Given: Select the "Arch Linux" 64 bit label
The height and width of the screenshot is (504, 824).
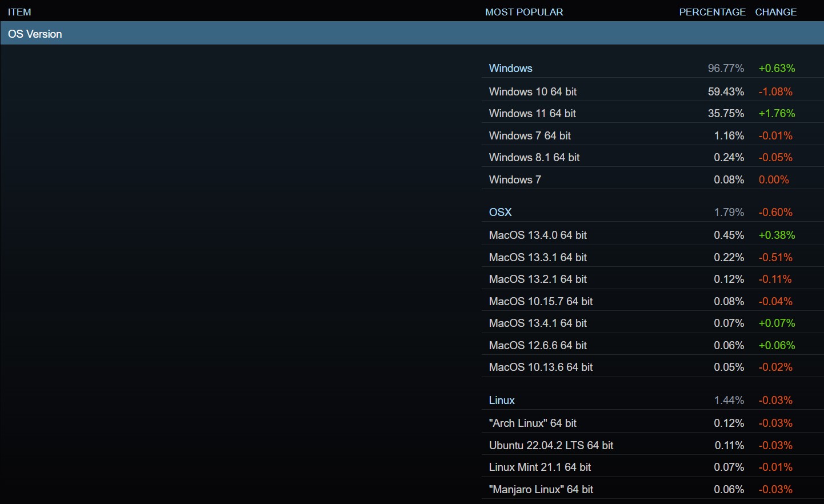Looking at the screenshot, I should pyautogui.click(x=533, y=423).
